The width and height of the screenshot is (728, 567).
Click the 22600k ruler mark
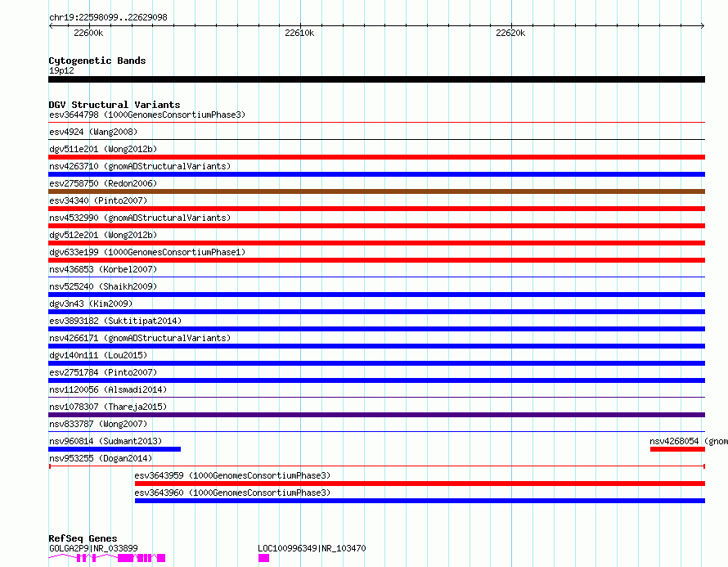pos(88,33)
